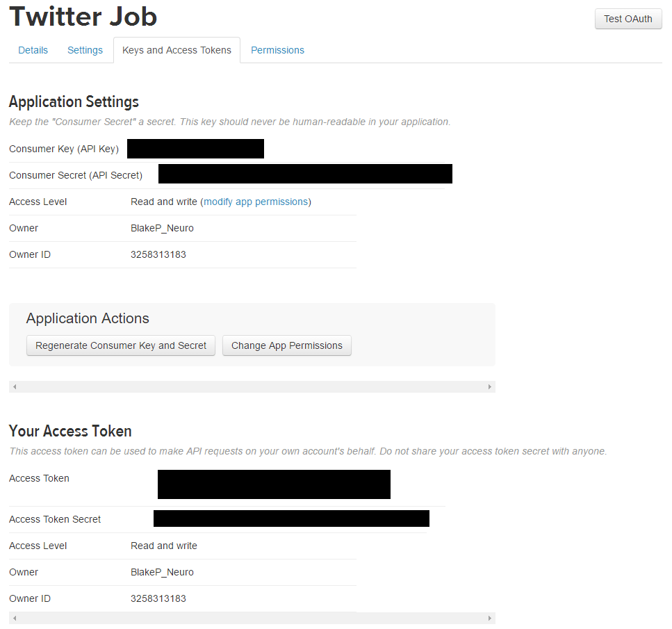
Task: Follow the modify app permissions link
Action: pyautogui.click(x=256, y=202)
